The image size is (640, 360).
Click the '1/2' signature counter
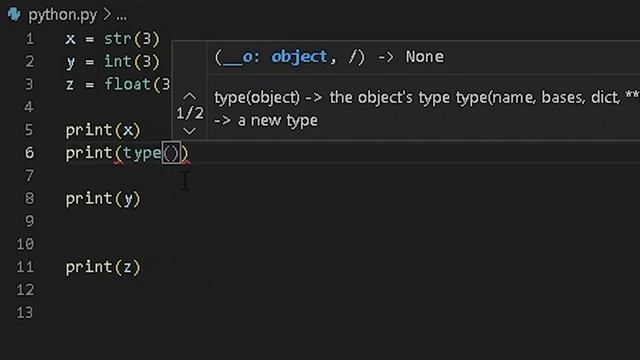tap(189, 113)
